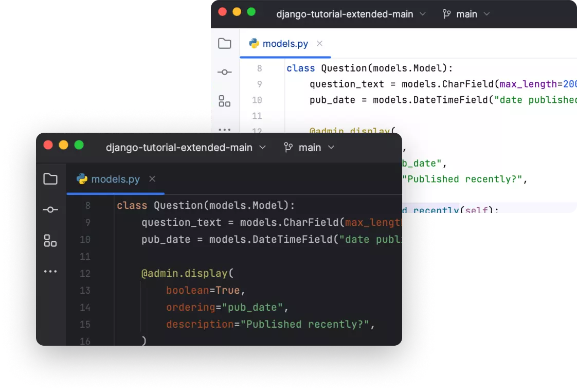Screen dimensions: 577x392
Task: Select the models.py tab in light editor
Action: pos(285,44)
